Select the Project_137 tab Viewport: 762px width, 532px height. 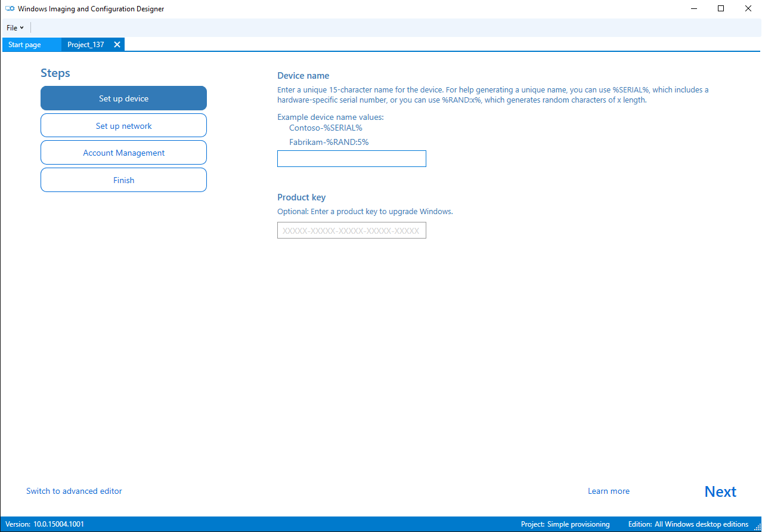click(85, 44)
